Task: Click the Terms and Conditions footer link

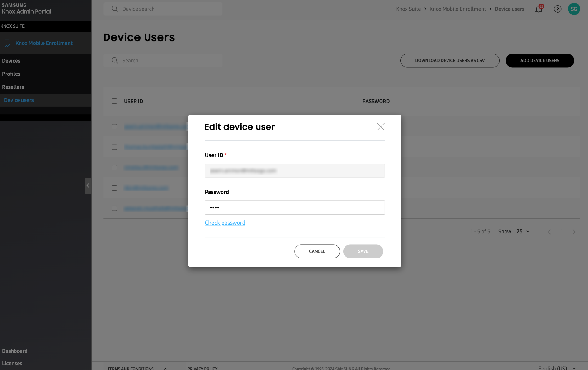Action: 131,368
